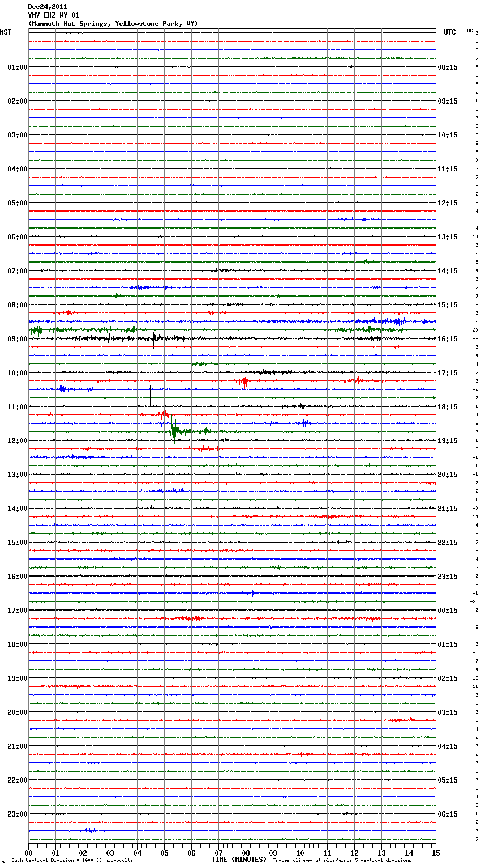Click the '13:15' UTC time label
Image resolution: width=481 pixels, height=868 pixels.
pyautogui.click(x=448, y=237)
